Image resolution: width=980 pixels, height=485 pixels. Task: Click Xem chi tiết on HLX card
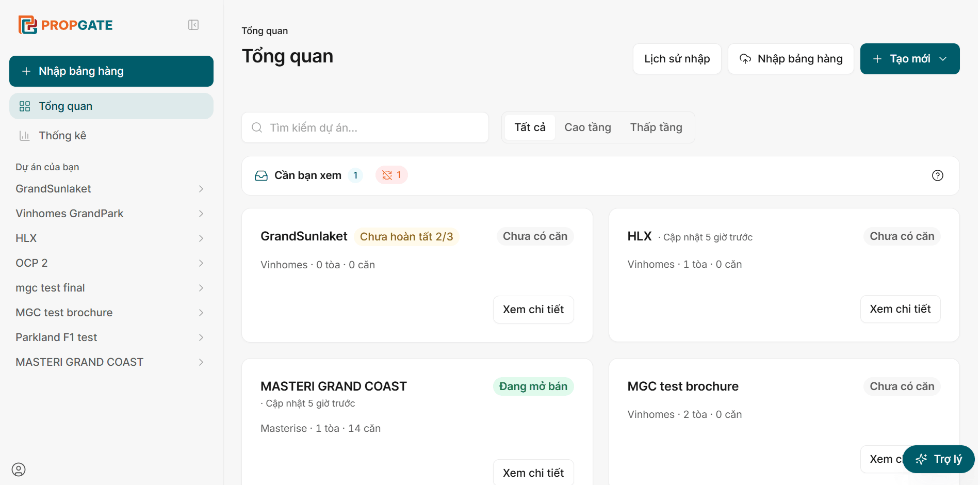(900, 309)
